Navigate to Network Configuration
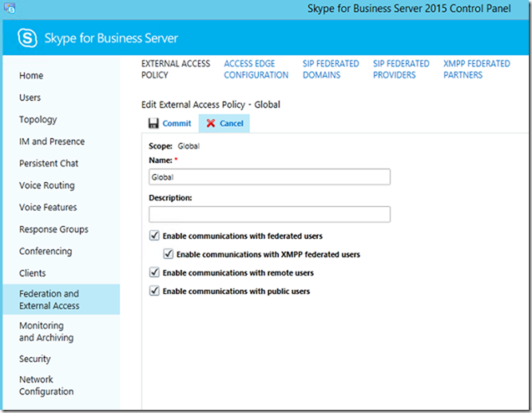The width and height of the screenshot is (532, 413). [x=46, y=385]
